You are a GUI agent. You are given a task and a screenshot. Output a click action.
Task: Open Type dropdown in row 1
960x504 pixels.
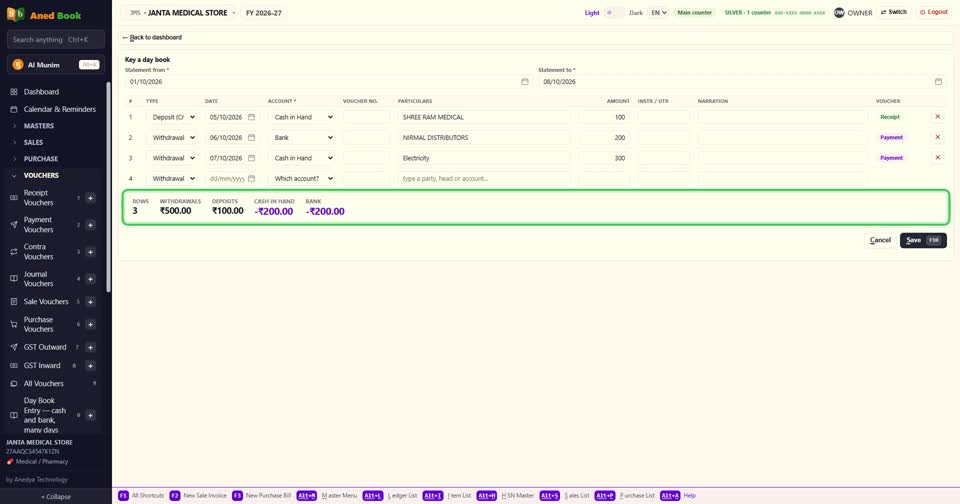click(x=173, y=117)
